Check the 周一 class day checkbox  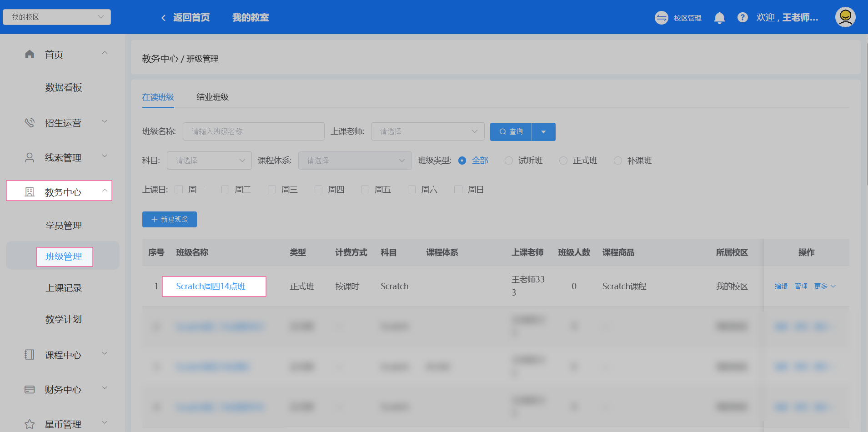click(179, 190)
